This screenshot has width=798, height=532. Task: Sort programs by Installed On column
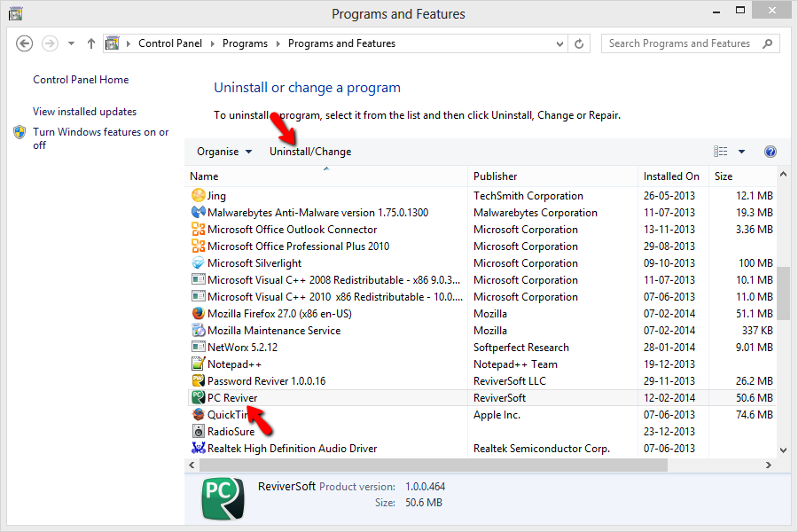671,176
